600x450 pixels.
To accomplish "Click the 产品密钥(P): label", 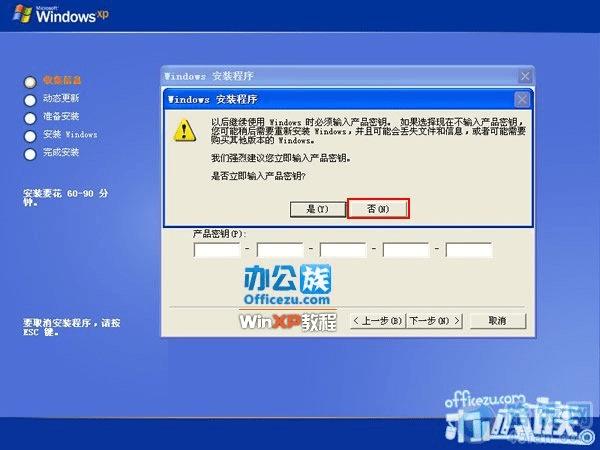I will coord(219,233).
